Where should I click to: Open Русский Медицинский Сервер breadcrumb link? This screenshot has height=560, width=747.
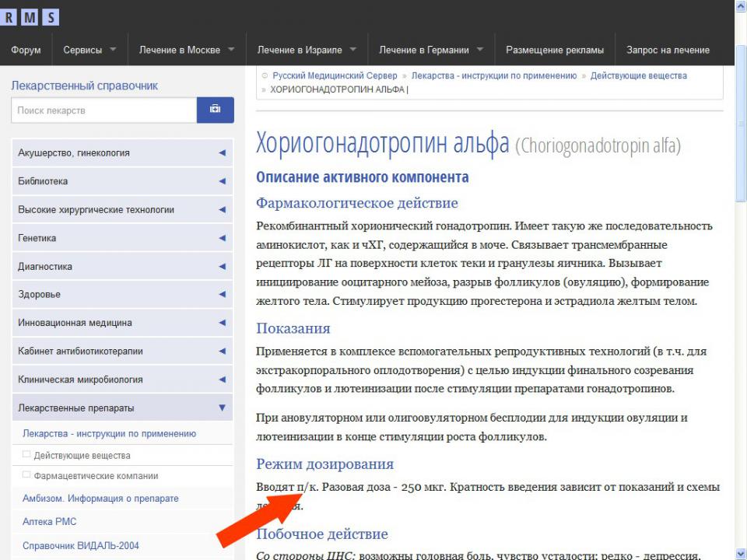coord(335,76)
